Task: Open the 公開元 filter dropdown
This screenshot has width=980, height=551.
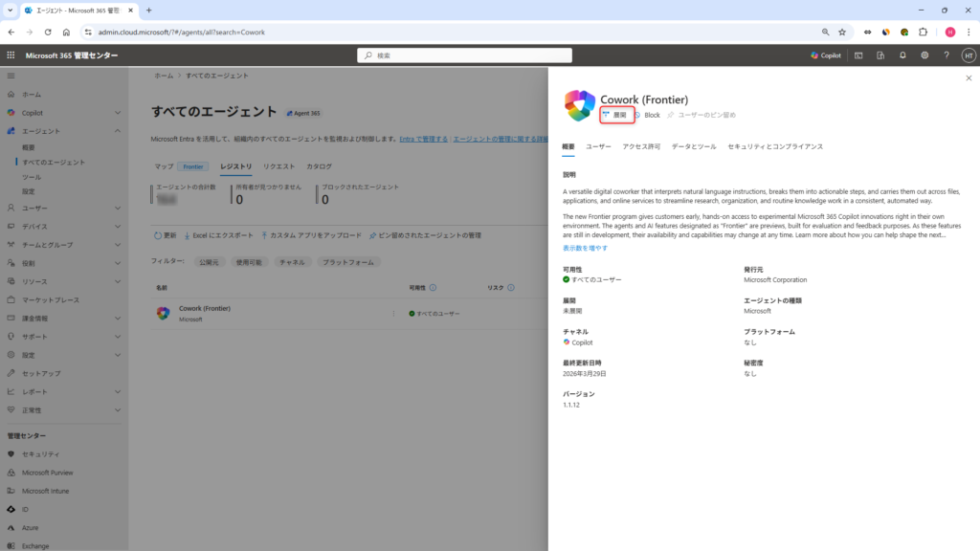Action: click(208, 261)
